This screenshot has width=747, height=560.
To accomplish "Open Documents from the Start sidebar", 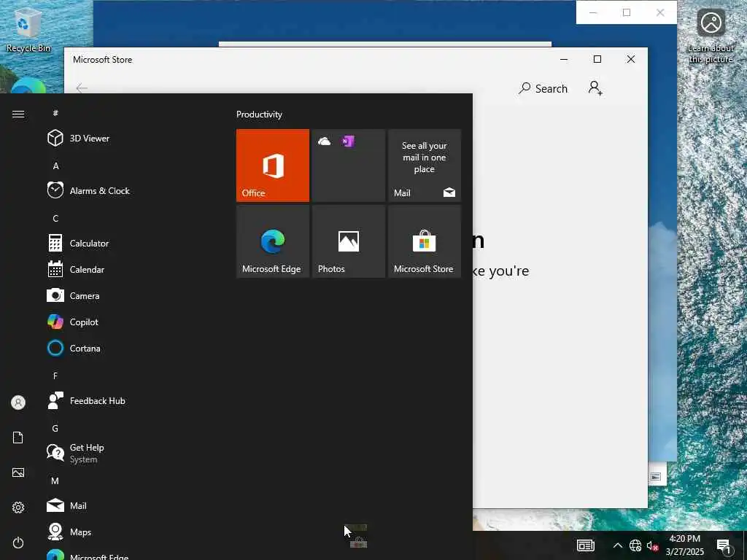I will coord(18,437).
